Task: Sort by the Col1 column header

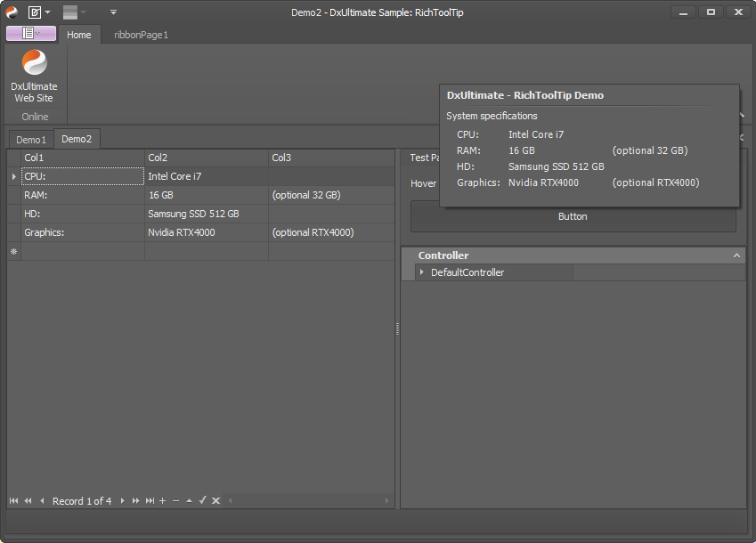Action: pyautogui.click(x=83, y=158)
